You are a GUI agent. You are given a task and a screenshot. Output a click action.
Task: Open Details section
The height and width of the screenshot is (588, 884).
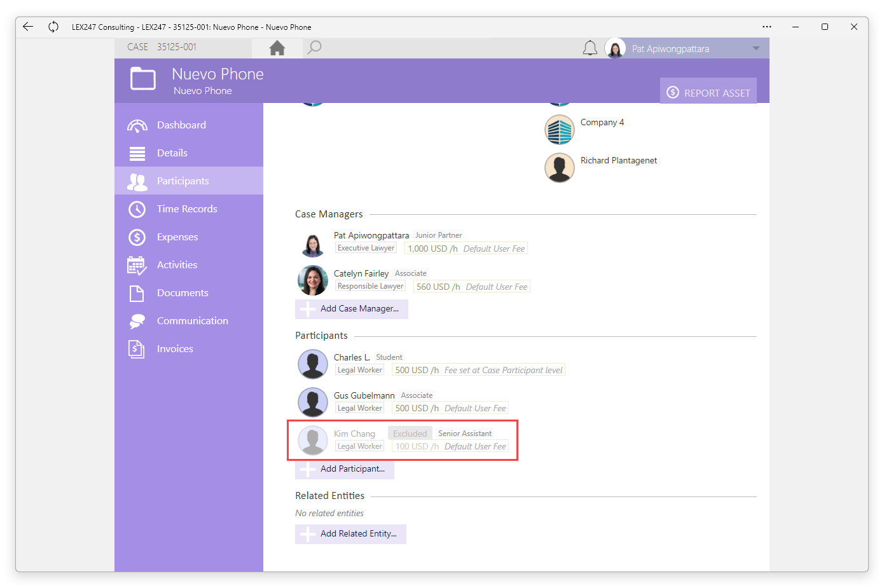point(189,153)
